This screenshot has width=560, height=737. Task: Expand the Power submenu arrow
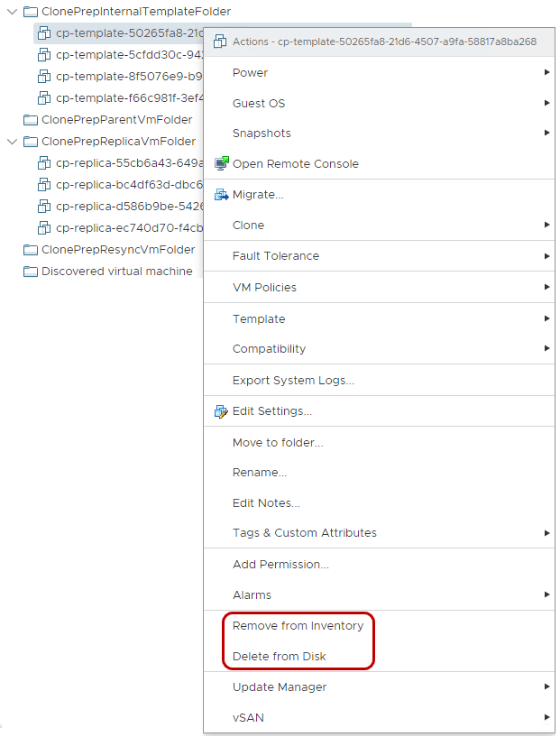(546, 72)
